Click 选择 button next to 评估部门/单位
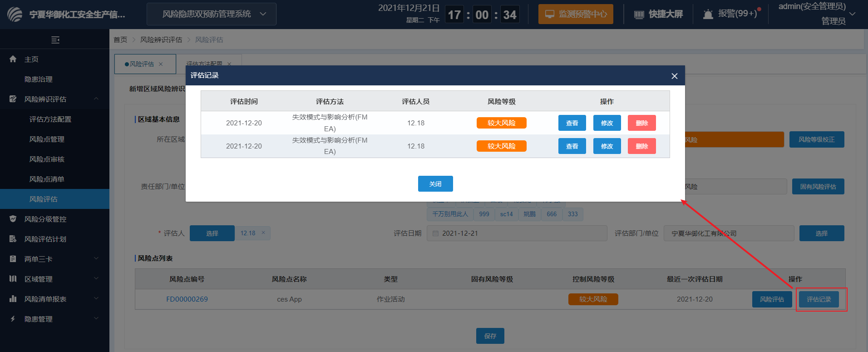The width and height of the screenshot is (868, 352). [x=822, y=233]
